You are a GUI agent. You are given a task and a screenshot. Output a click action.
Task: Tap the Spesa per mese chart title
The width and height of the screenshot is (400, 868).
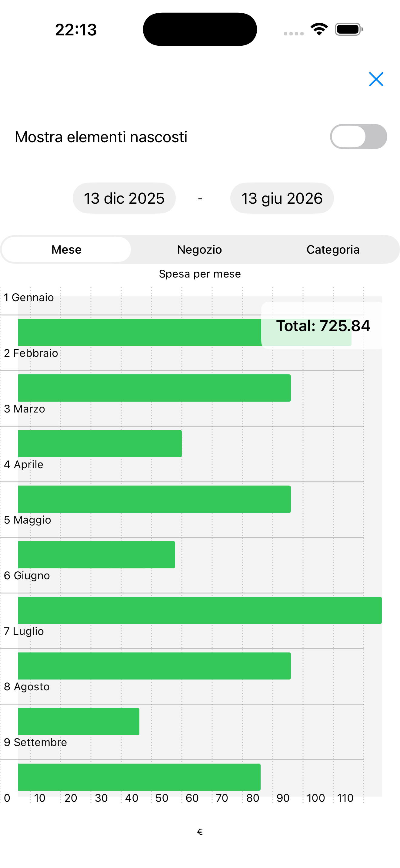[200, 274]
